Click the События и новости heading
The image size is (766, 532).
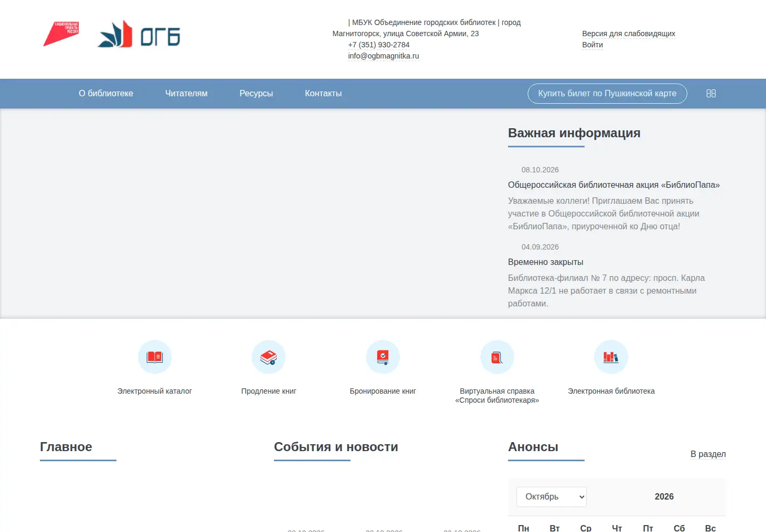(x=336, y=447)
